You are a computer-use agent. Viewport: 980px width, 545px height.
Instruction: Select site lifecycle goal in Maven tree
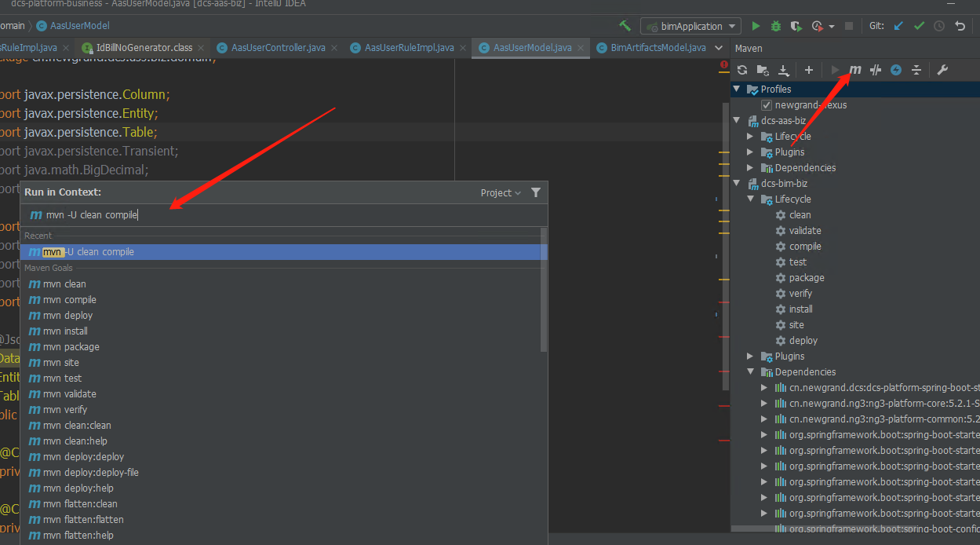coord(796,325)
